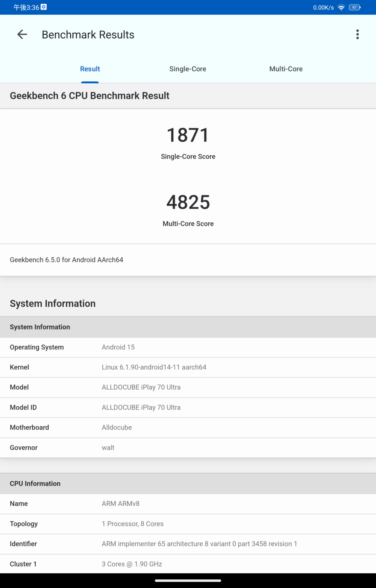The width and height of the screenshot is (376, 588).
Task: Tap the 1871 single-core score
Action: (x=188, y=135)
